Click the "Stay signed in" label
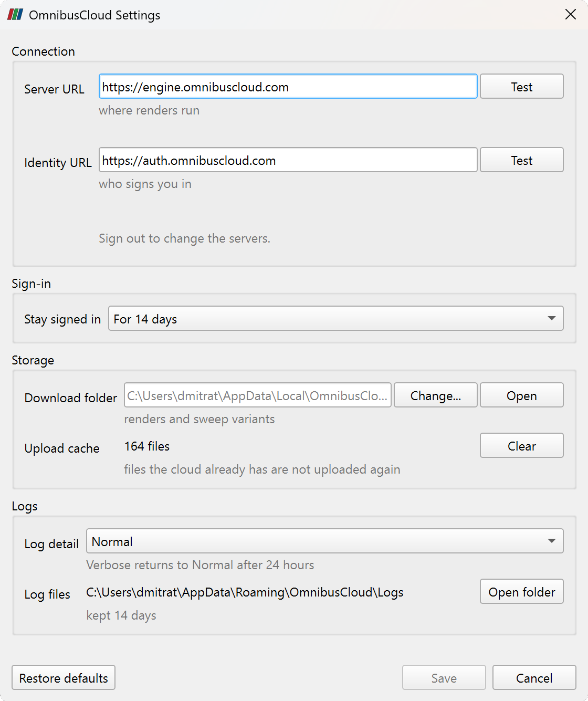The height and width of the screenshot is (701, 588). coord(62,319)
